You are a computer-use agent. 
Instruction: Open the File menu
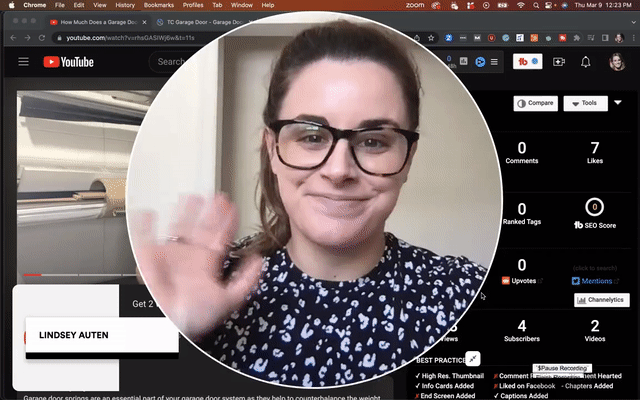click(x=60, y=5)
